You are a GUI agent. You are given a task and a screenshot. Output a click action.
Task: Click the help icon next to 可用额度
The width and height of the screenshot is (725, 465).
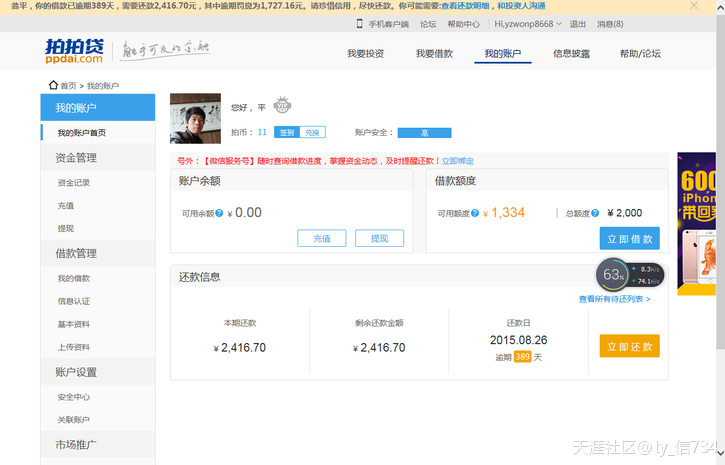pyautogui.click(x=474, y=213)
